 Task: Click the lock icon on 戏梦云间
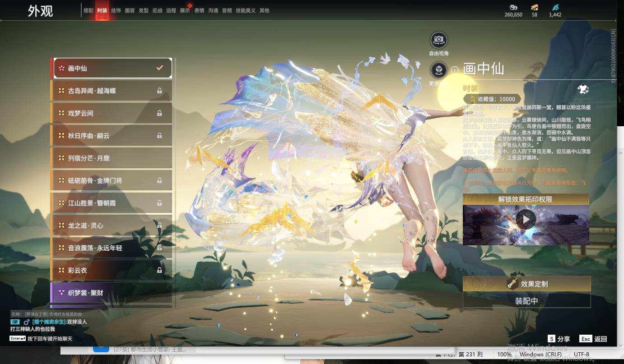point(159,113)
